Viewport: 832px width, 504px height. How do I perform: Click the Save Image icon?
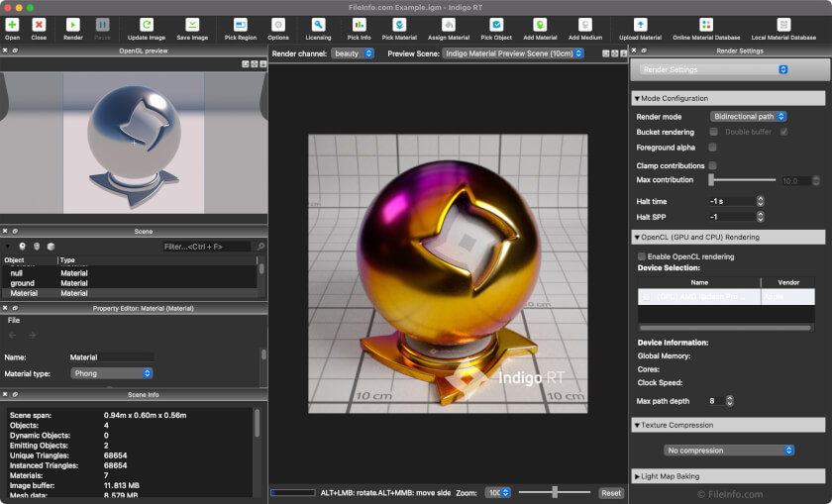pos(192,25)
